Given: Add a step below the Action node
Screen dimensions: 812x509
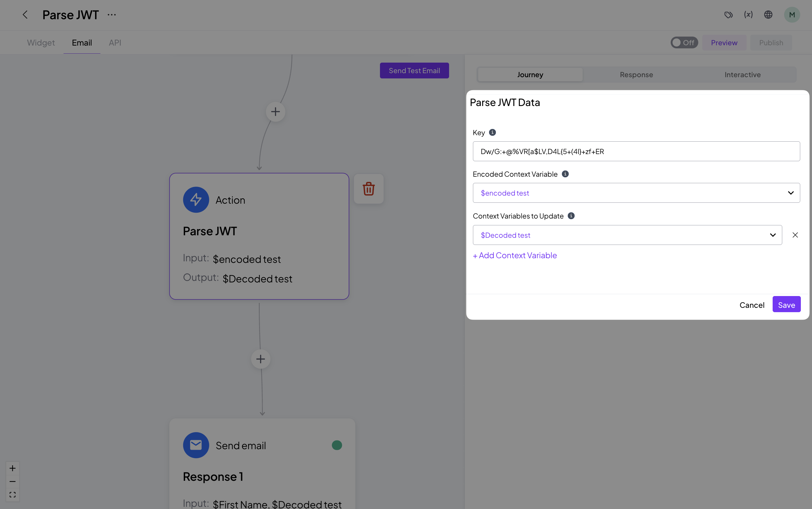Looking at the screenshot, I should point(261,359).
